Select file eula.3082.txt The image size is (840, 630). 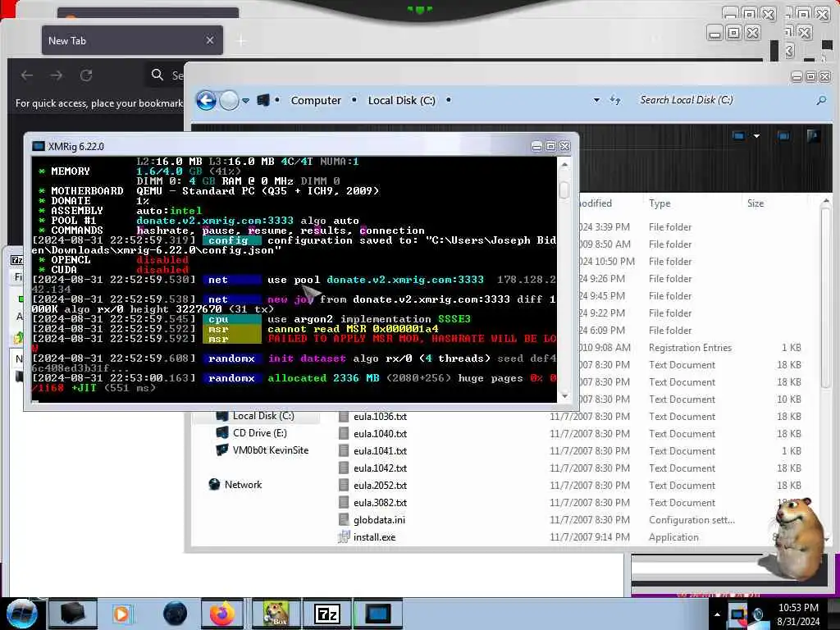380,503
